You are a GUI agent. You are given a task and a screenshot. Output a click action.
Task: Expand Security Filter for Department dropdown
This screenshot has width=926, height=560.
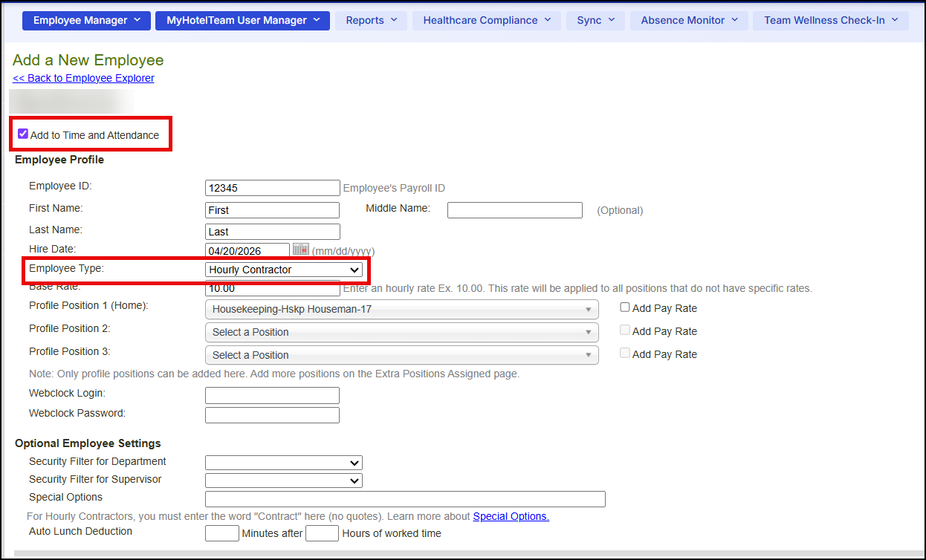tap(283, 463)
